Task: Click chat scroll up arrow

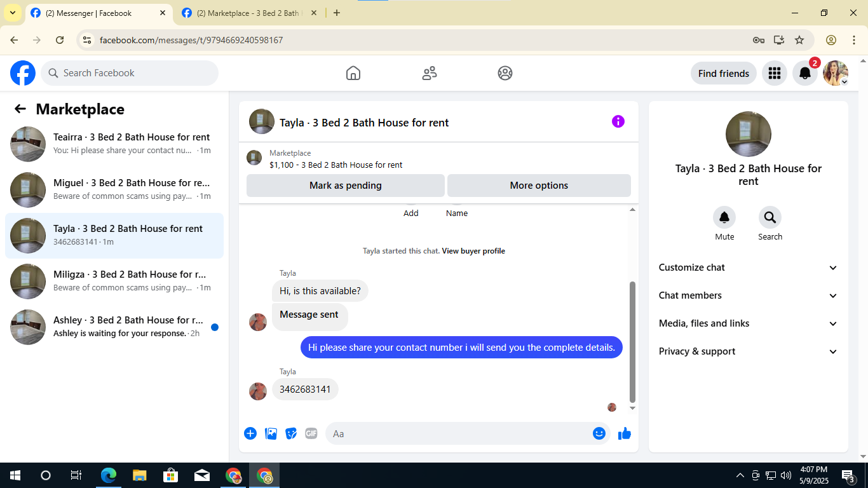Action: [x=632, y=210]
